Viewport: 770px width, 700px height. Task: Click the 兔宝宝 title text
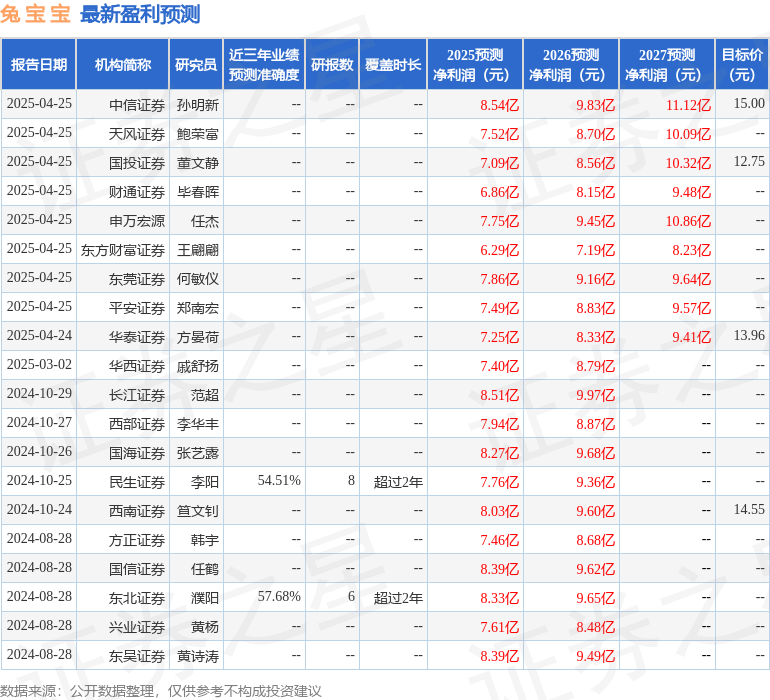pyautogui.click(x=35, y=14)
